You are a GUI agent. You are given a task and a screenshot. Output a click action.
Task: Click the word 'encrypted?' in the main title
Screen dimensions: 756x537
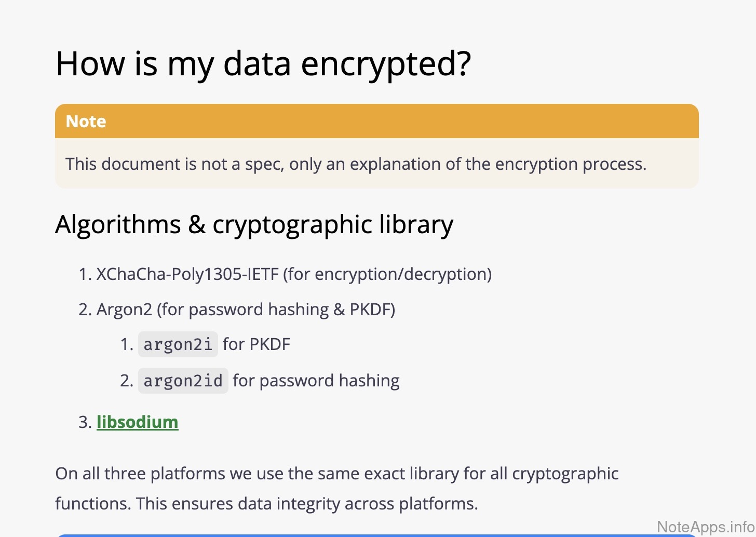(x=385, y=64)
